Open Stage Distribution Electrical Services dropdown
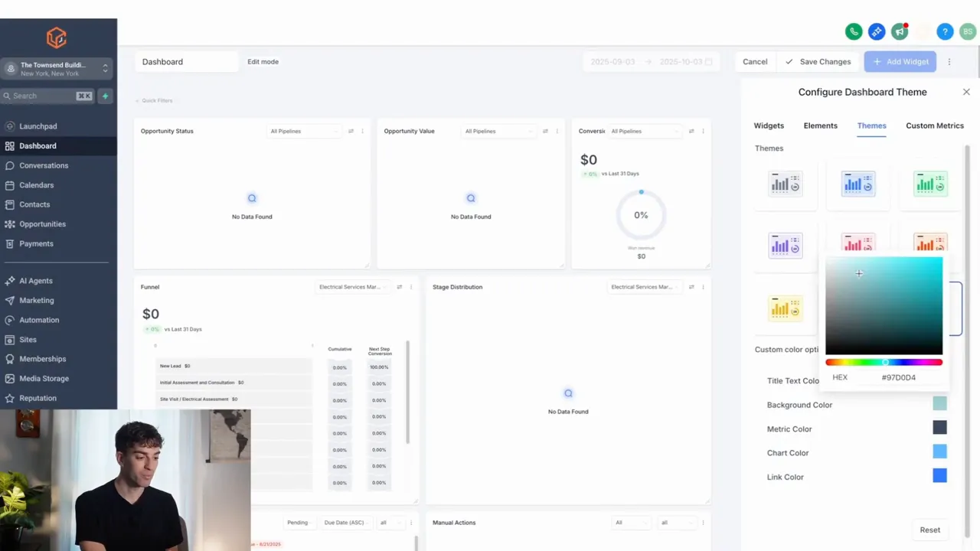980x551 pixels. [645, 287]
